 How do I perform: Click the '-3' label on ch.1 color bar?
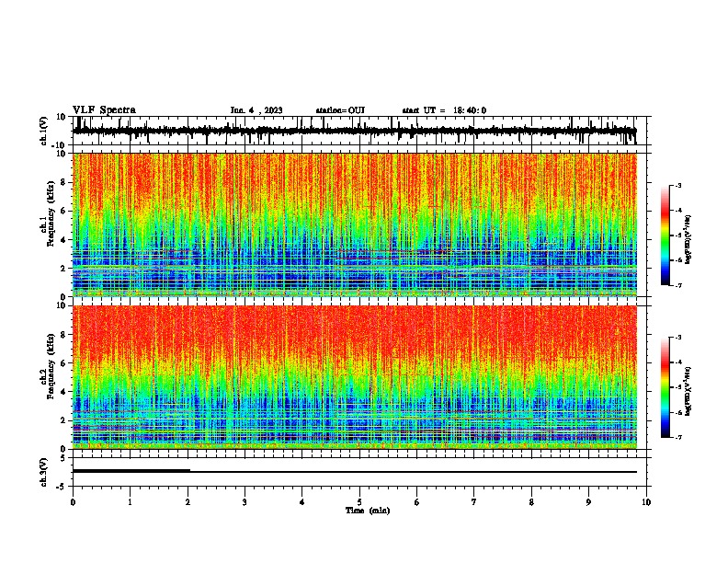[677, 185]
